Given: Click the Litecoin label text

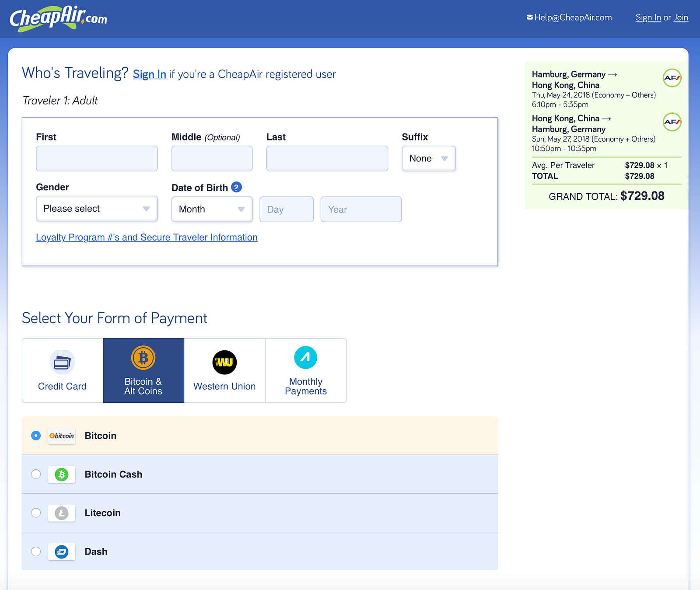Looking at the screenshot, I should point(102,513).
